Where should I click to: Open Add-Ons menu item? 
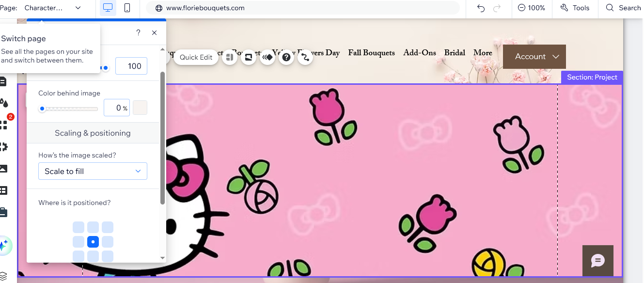420,53
